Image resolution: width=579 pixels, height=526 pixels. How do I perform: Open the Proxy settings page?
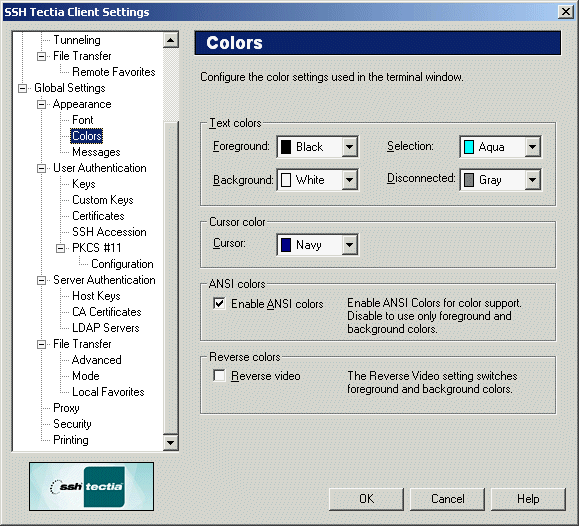point(66,408)
